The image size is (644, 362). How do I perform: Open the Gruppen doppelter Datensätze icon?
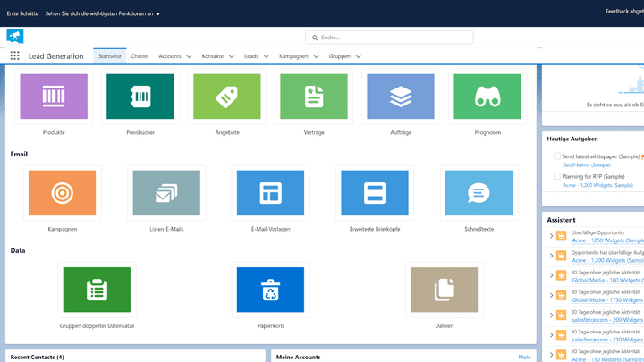click(97, 289)
